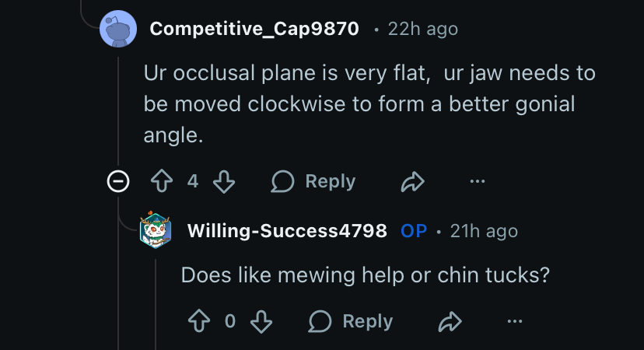644x350 pixels.
Task: Click the 21h ago timestamp
Action: (483, 231)
